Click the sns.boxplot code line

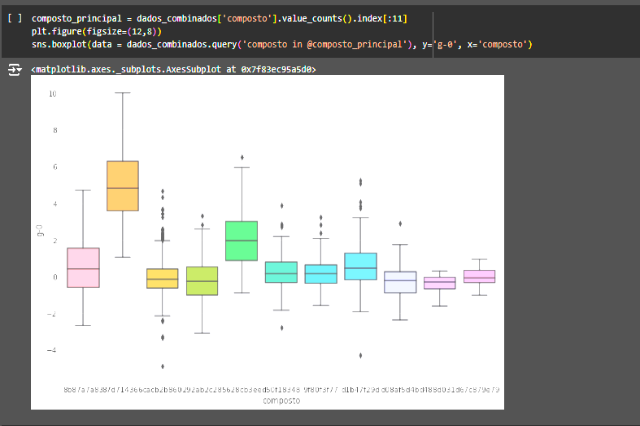click(280, 45)
